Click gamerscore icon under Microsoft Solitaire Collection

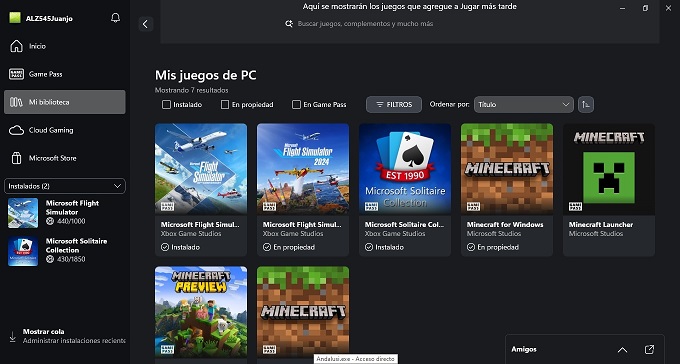coord(50,259)
